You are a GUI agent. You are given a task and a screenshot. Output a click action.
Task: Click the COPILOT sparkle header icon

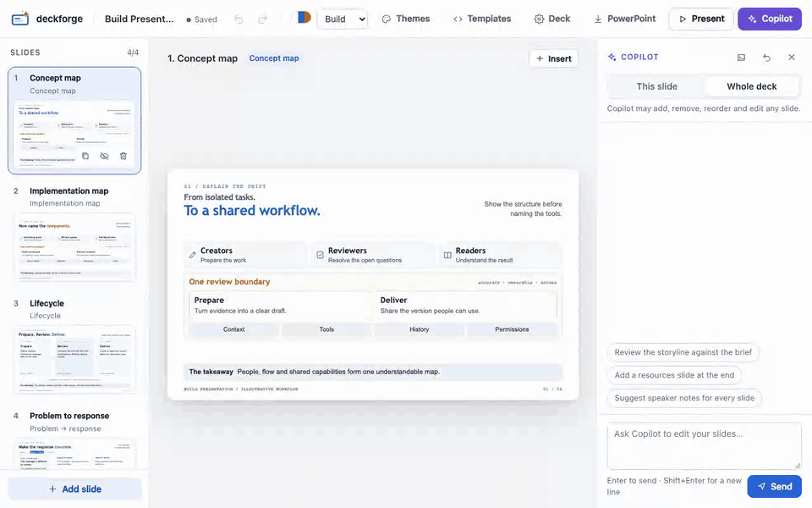(612, 57)
